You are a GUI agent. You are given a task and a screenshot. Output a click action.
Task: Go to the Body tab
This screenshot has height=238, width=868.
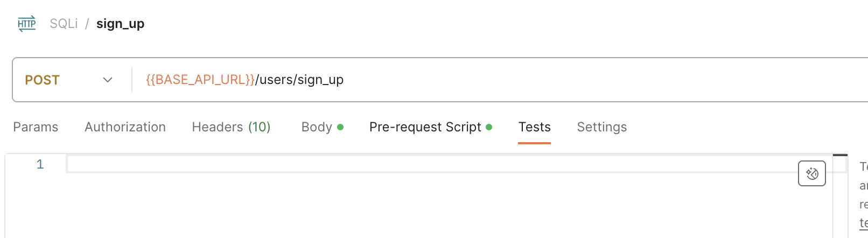pyautogui.click(x=317, y=127)
